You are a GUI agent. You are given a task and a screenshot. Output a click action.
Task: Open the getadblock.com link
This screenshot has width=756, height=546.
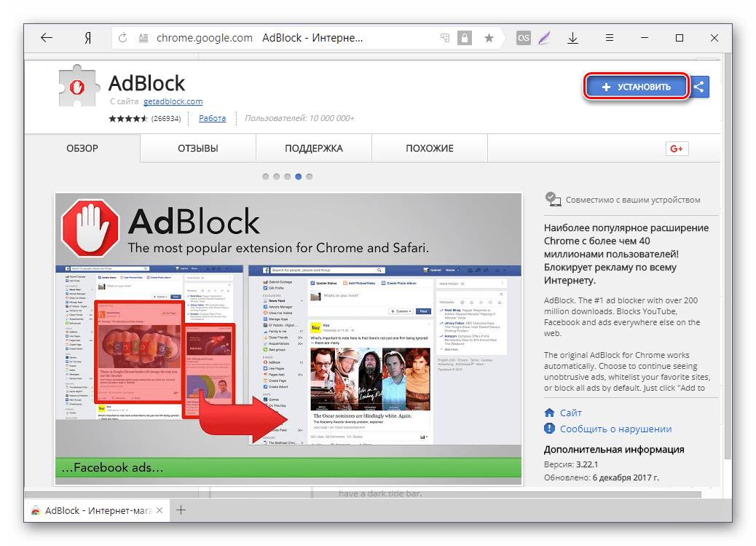[173, 101]
